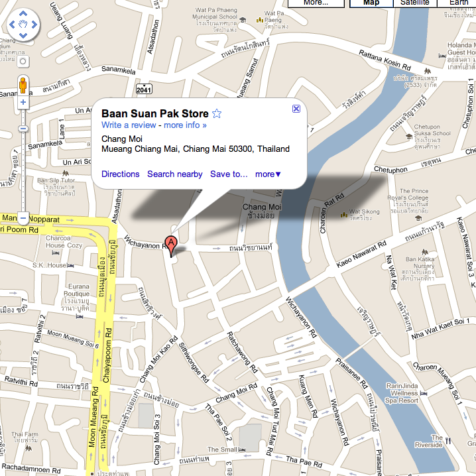
Task: Click the Chetupon Suksa School icon
Action: coord(409,137)
